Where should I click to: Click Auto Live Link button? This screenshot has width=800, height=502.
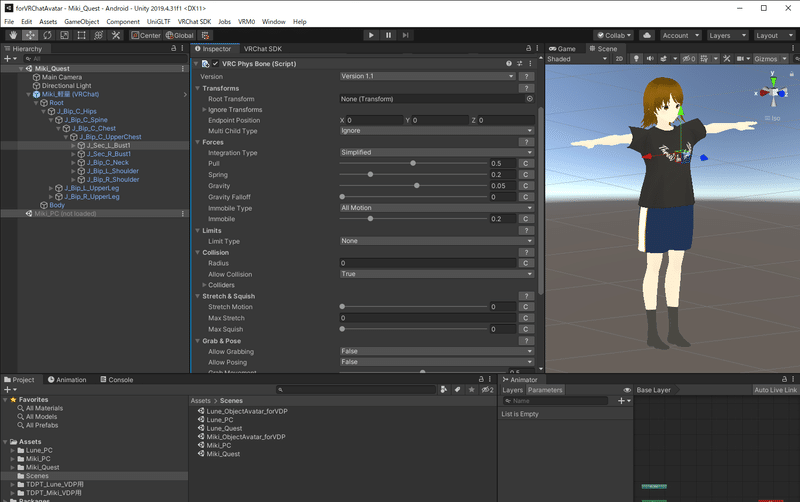pos(775,390)
